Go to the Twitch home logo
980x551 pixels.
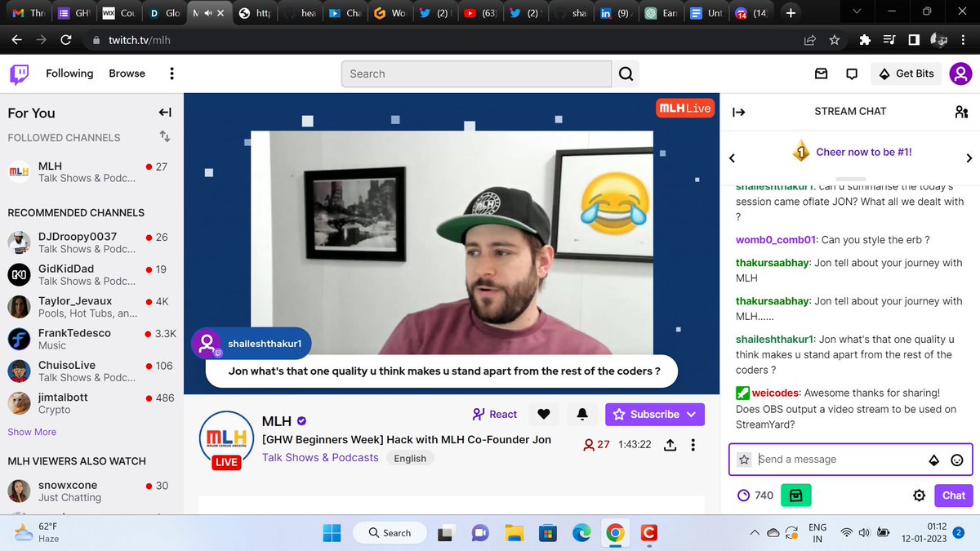[x=19, y=74]
